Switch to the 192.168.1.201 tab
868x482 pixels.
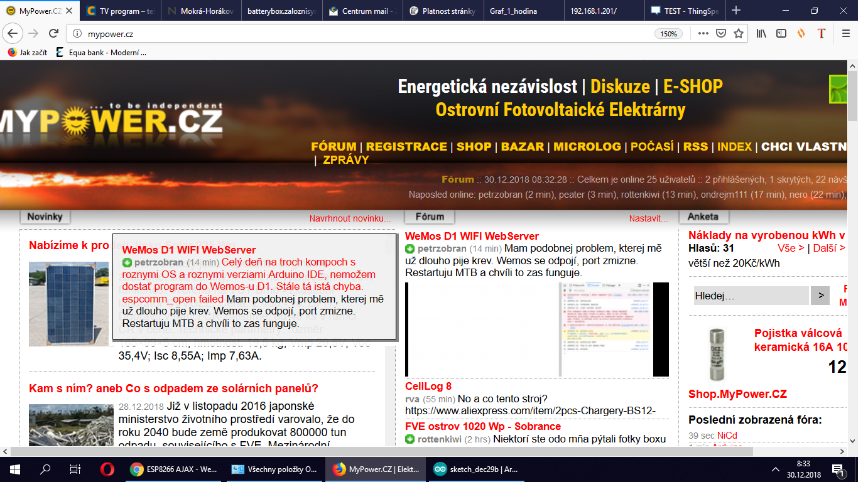click(x=604, y=11)
